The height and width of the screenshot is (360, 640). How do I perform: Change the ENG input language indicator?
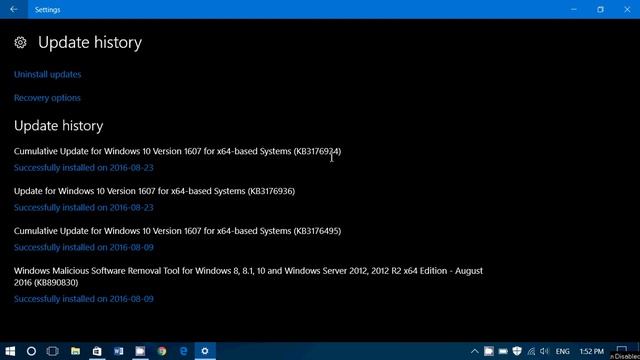[562, 351]
